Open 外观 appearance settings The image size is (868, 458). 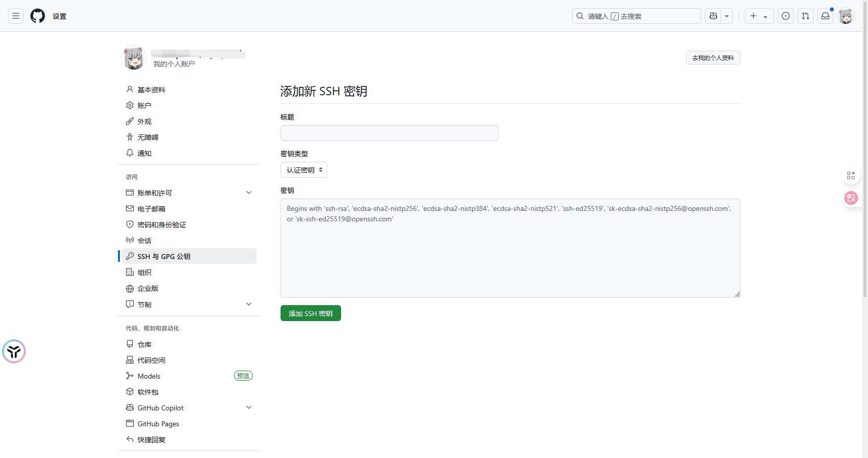[189, 121]
